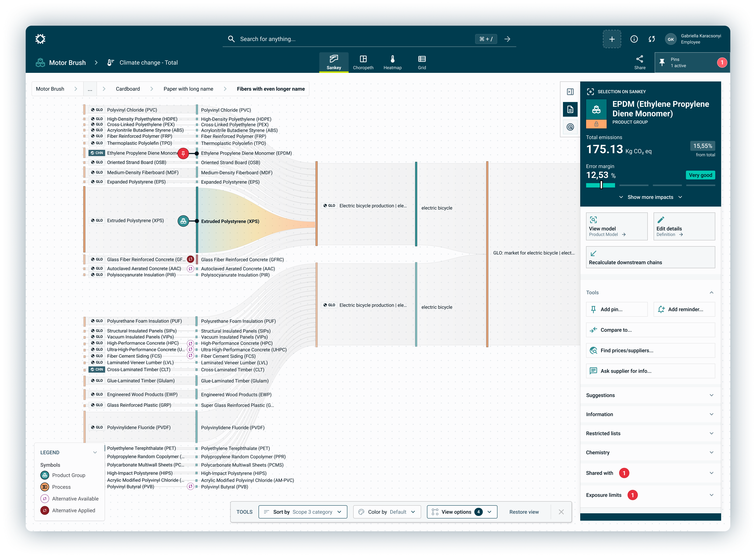Toggle alternative icon on Autoclaved Aerated Concrete

190,269
